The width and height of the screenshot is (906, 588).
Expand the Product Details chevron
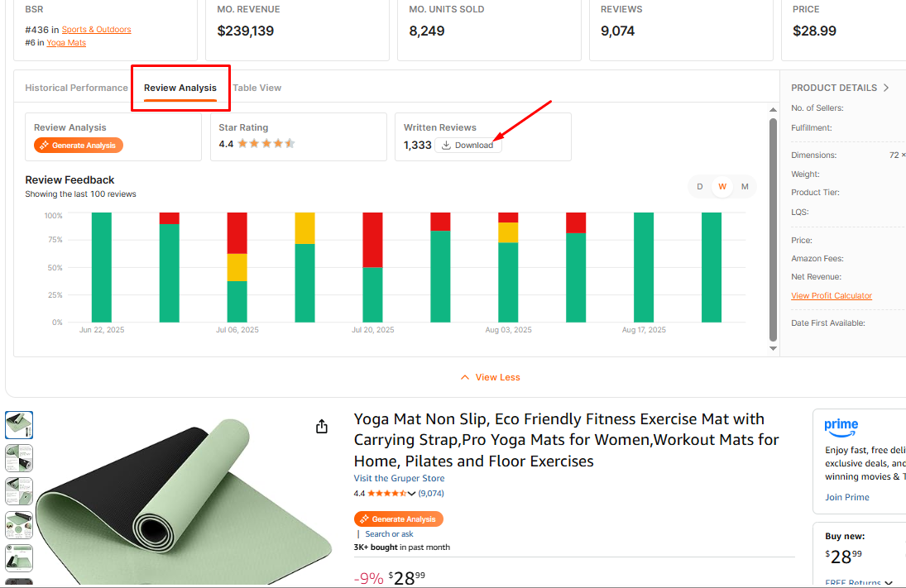click(886, 88)
